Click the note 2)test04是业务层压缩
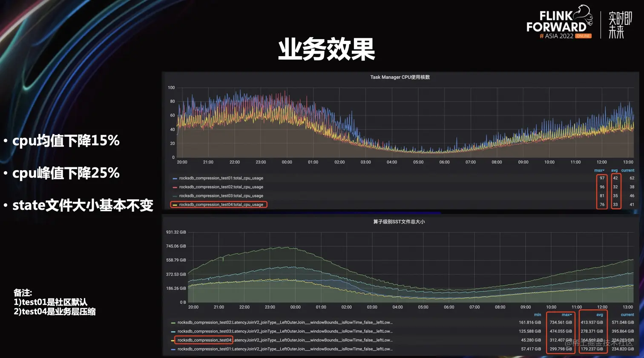The width and height of the screenshot is (644, 358). [x=55, y=312]
